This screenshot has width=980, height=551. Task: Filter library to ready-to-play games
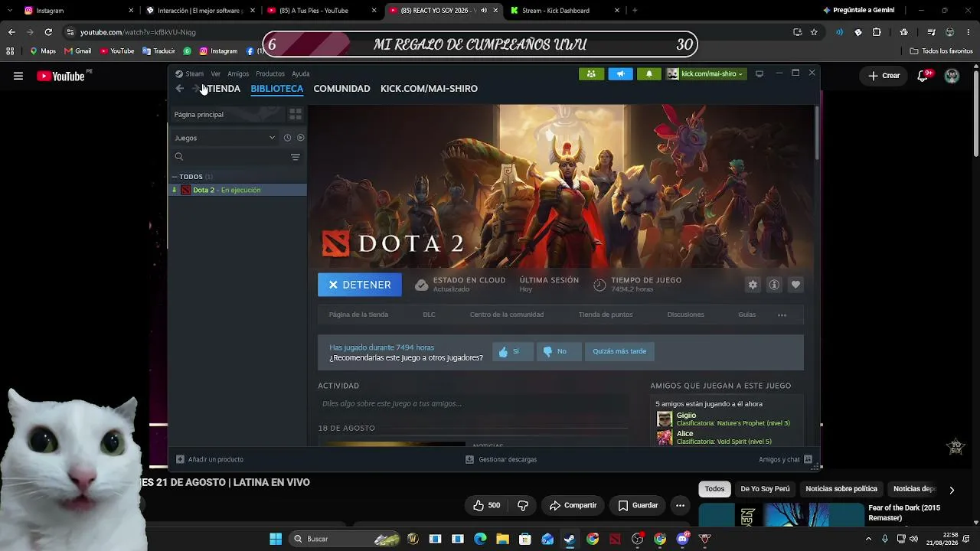(x=300, y=138)
